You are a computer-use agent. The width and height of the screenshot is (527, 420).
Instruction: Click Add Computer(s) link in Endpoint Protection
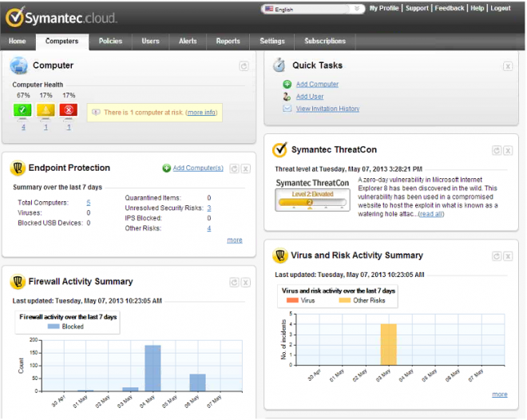pyautogui.click(x=198, y=168)
